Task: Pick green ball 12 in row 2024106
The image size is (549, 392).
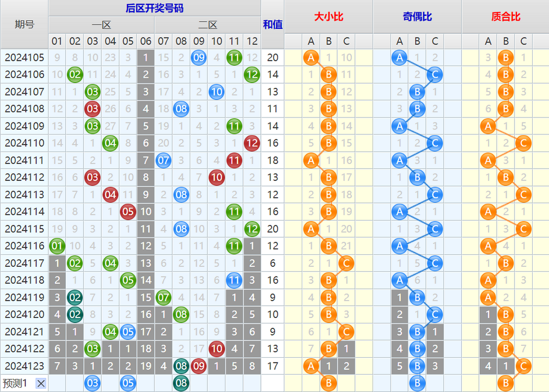Action: (x=252, y=75)
